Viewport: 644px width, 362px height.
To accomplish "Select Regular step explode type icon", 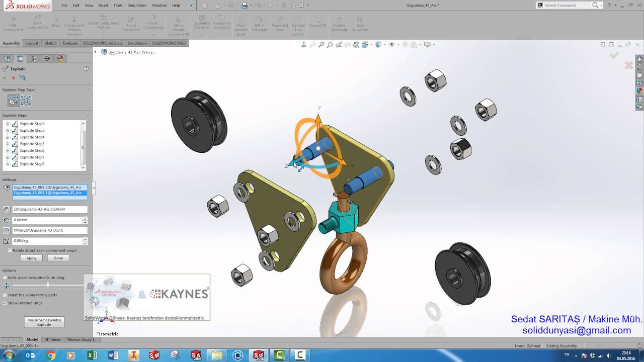I will coord(13,101).
